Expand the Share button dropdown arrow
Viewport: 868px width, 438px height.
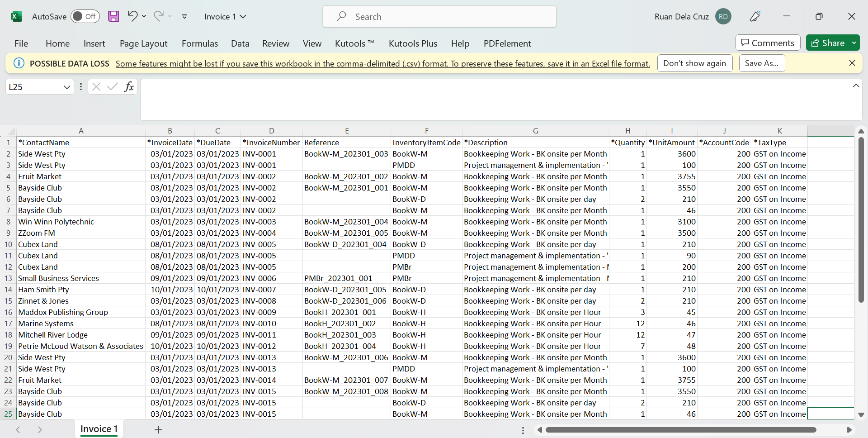(x=854, y=43)
